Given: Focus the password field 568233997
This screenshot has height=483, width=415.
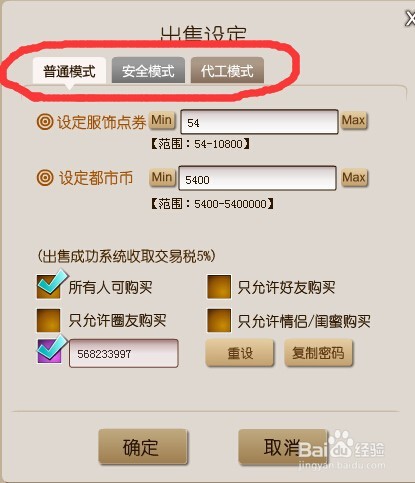Looking at the screenshot, I should tap(124, 353).
